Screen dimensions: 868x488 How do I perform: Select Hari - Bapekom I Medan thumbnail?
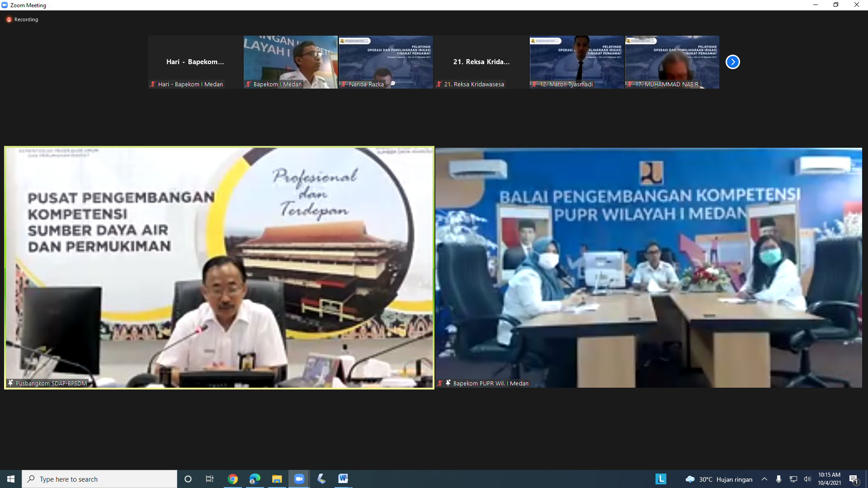(x=195, y=62)
